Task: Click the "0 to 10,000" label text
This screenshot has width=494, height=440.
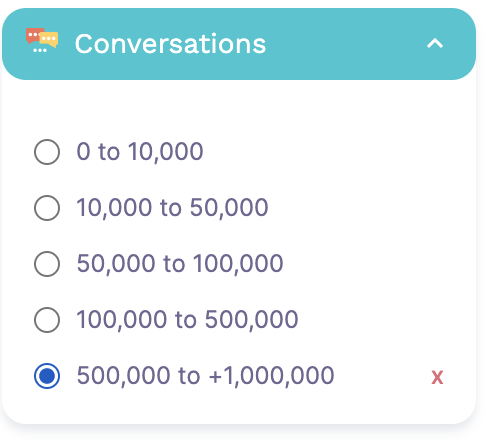Action: (x=140, y=152)
